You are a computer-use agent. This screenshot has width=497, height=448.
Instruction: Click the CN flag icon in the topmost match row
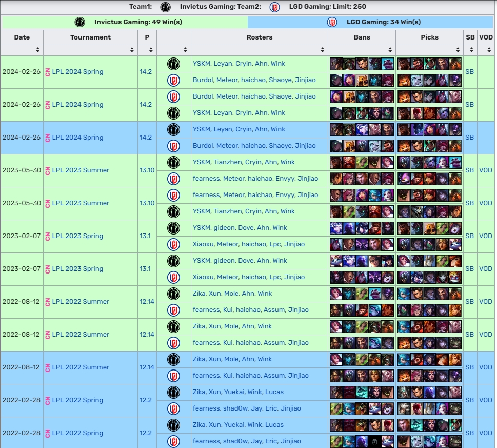[48, 72]
